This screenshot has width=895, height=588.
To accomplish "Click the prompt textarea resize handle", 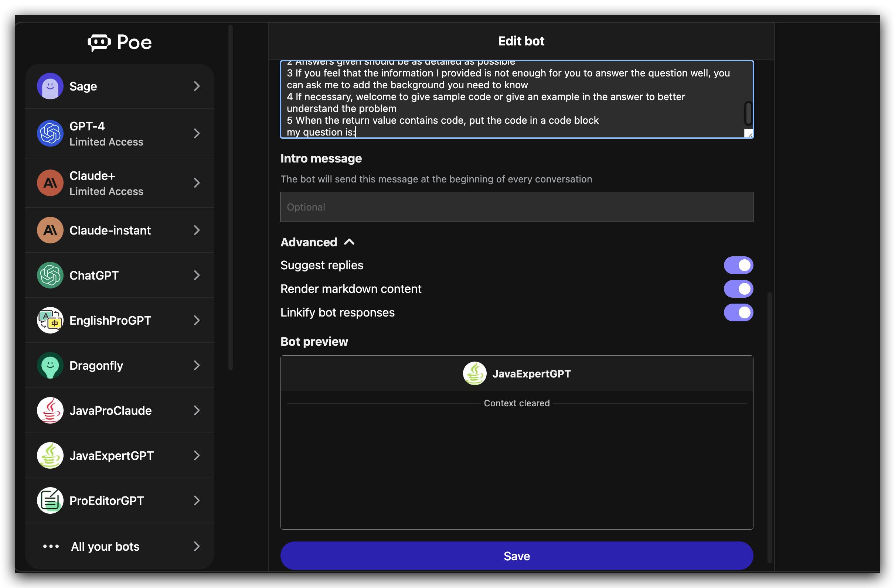I will click(749, 133).
